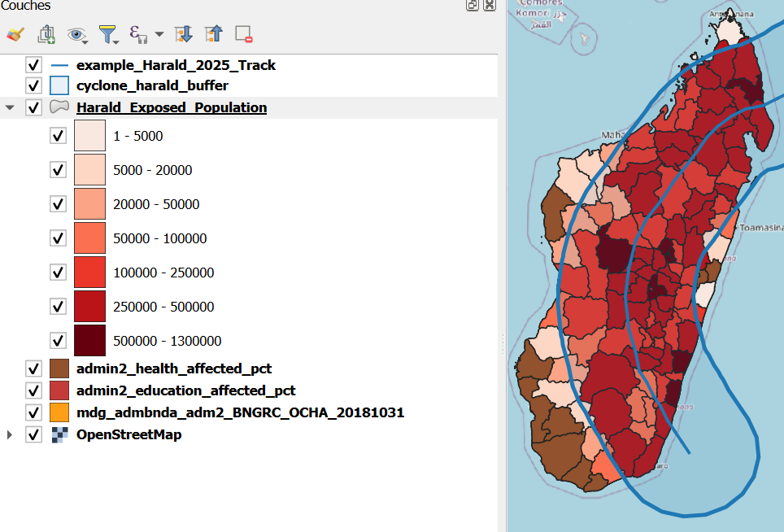The image size is (784, 532).
Task: Open the Manage Map Themes eye icon
Action: click(x=76, y=34)
